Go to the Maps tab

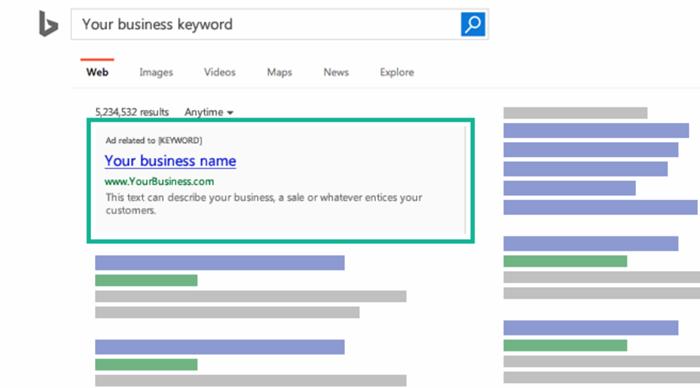click(x=279, y=72)
